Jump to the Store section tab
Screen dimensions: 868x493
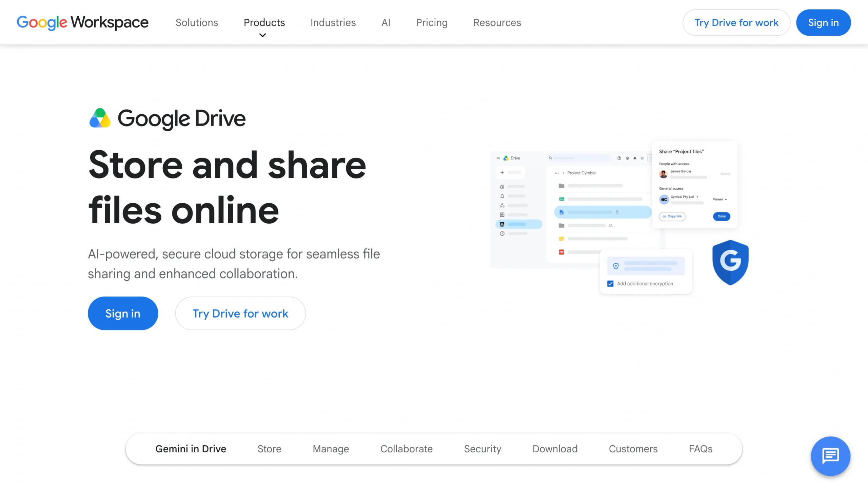[x=269, y=449]
